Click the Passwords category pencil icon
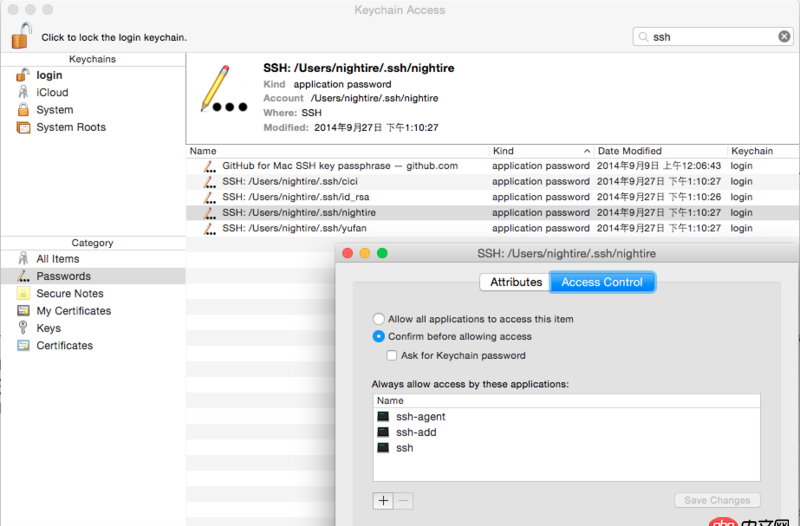Viewport: 800px width, 526px height. click(x=23, y=276)
